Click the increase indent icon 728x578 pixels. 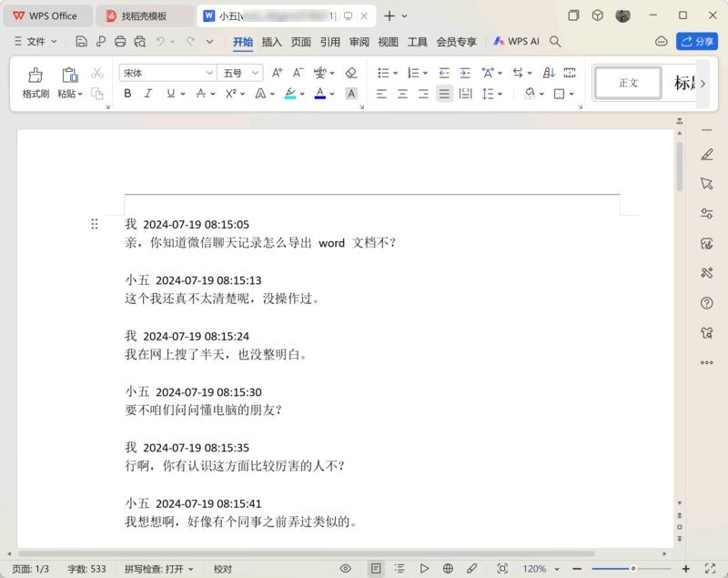tap(465, 73)
